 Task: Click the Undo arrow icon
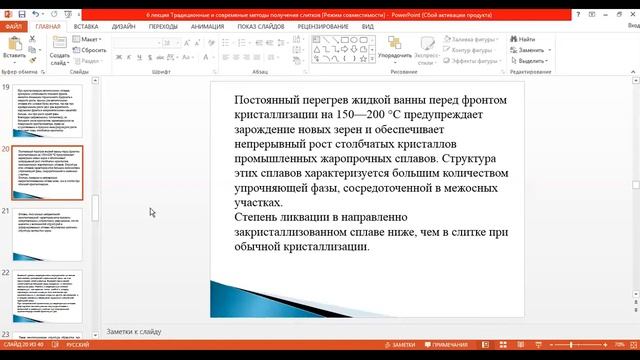pyautogui.click(x=36, y=14)
